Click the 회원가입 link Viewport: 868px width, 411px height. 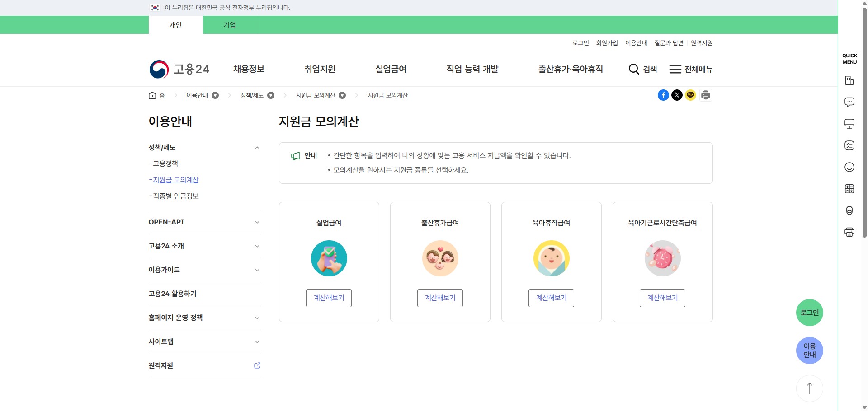coord(607,43)
